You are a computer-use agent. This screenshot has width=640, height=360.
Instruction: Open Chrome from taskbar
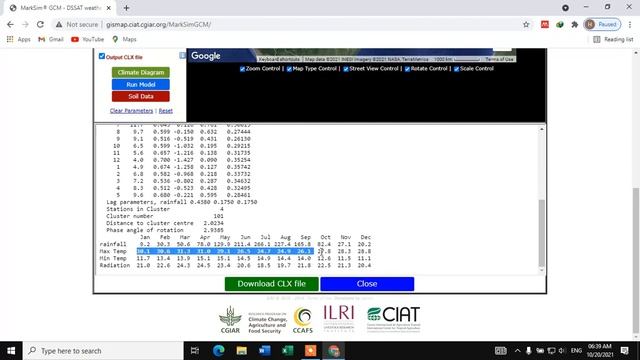333,351
